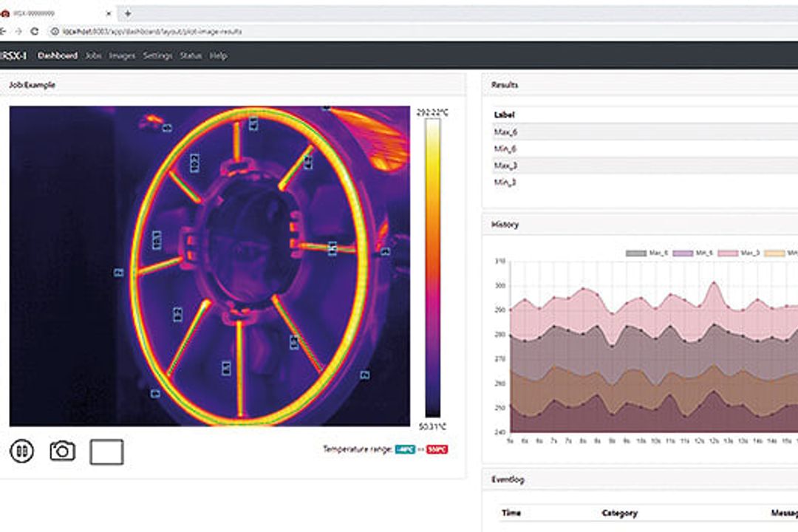Select the Max_6 row in Results
798x532 pixels.
pyautogui.click(x=645, y=132)
